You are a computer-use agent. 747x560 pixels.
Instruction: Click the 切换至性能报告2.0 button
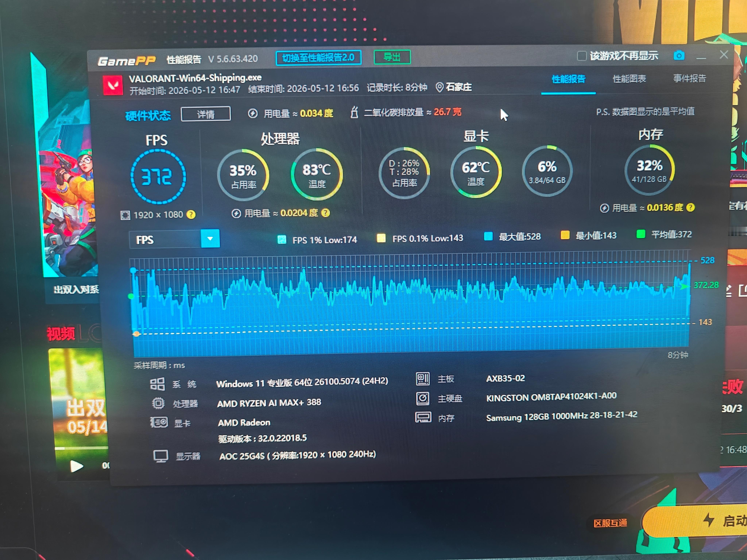(318, 58)
